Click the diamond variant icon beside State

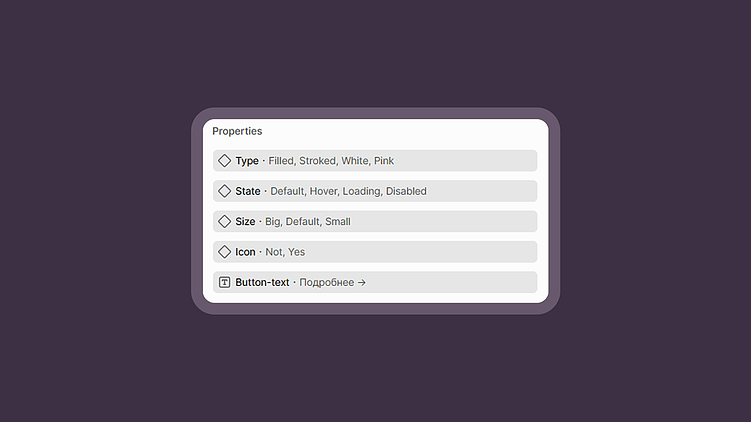pos(224,191)
